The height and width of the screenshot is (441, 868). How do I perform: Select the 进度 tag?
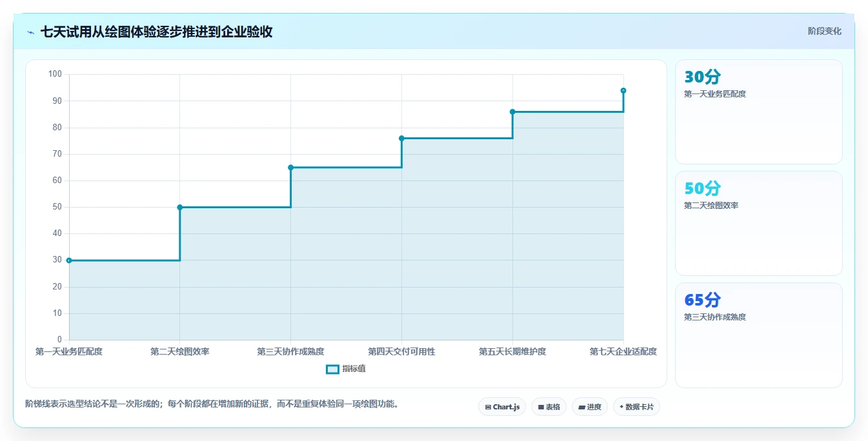[590, 407]
